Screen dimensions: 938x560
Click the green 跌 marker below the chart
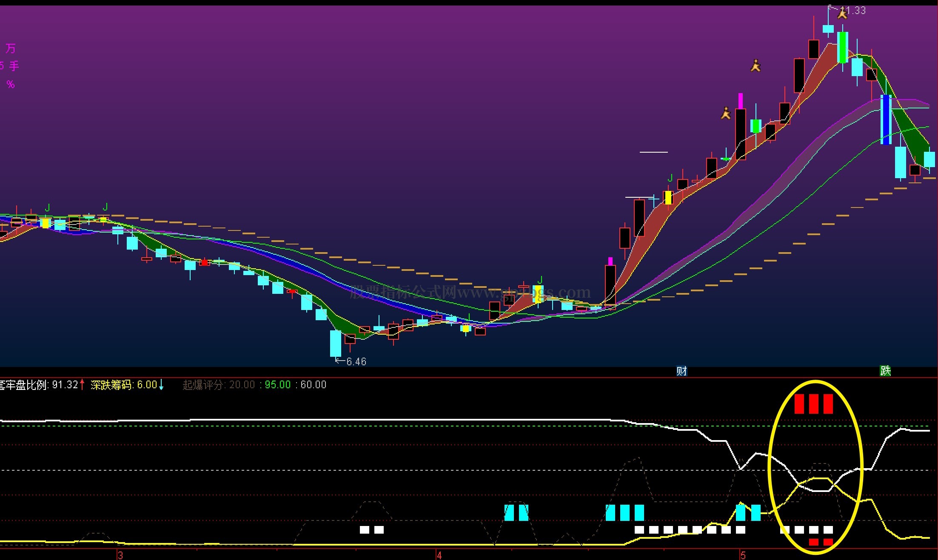(885, 371)
